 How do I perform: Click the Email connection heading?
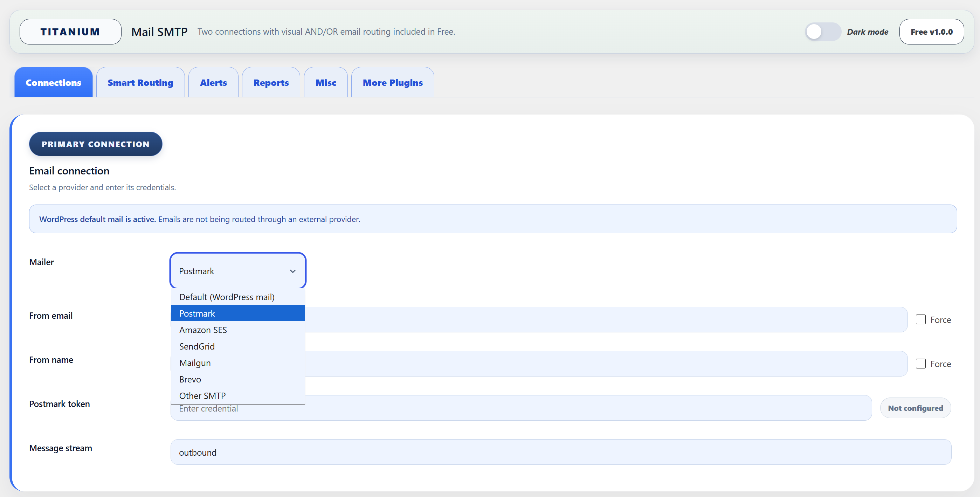[x=69, y=171]
